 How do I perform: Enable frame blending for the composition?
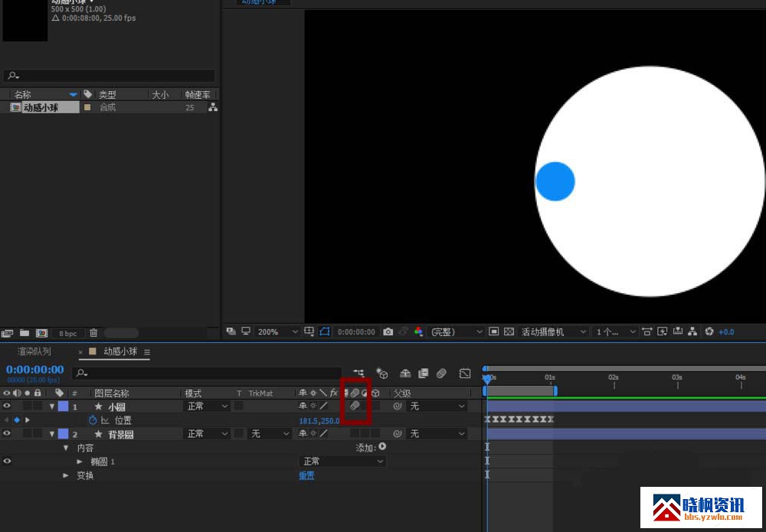(423, 374)
